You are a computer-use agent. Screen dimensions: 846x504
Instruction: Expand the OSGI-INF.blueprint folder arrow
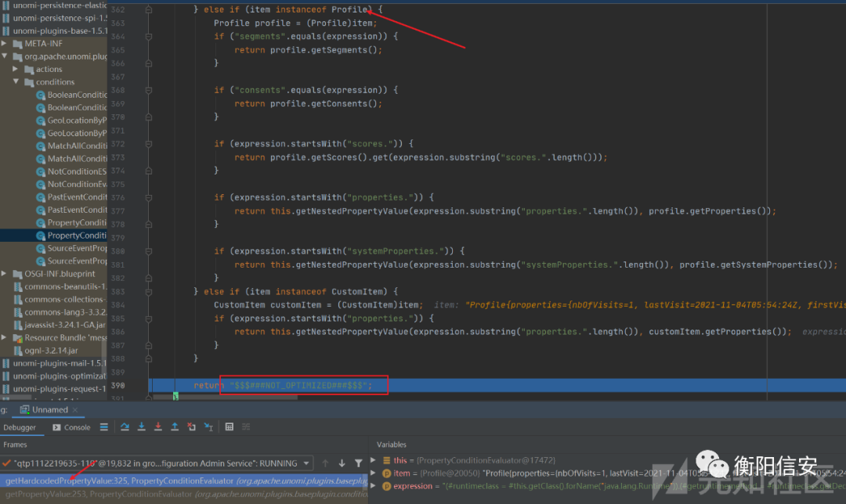(5, 274)
